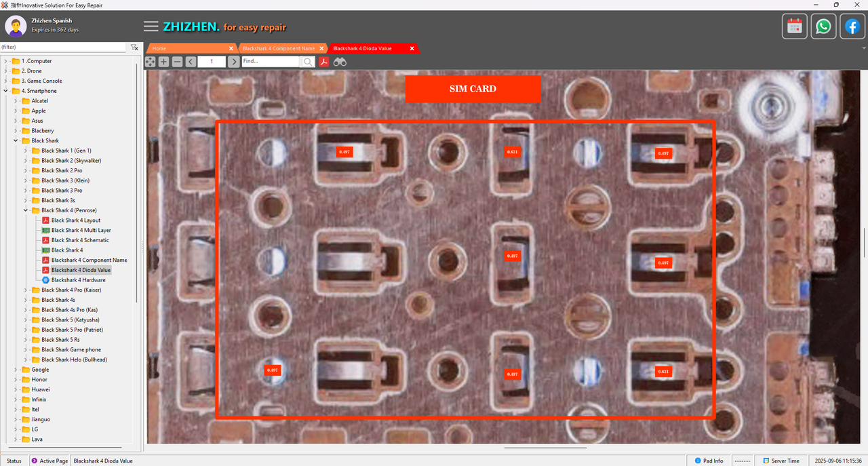Expand the 3. Game Console folder

click(6, 81)
